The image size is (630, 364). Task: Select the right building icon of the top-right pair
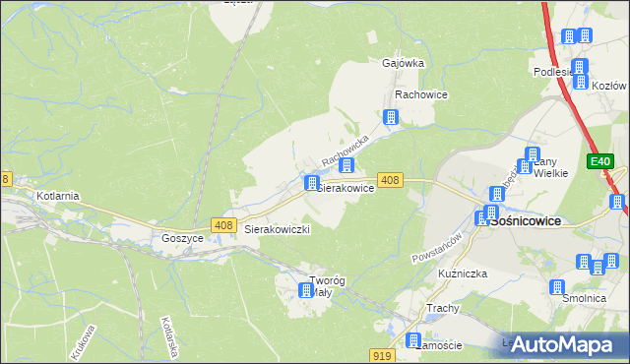coord(585,35)
